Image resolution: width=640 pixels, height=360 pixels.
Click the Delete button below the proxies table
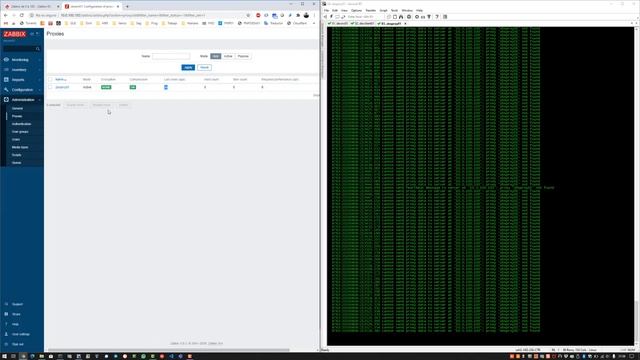click(x=123, y=105)
